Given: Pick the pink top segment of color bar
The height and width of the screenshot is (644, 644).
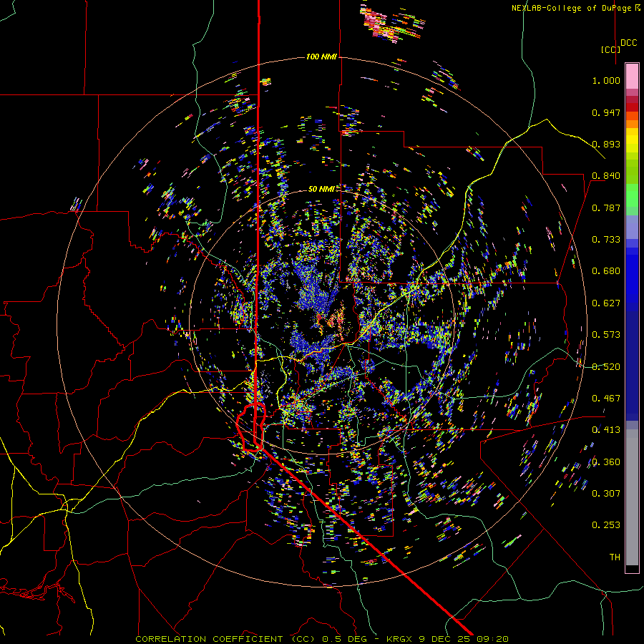Looking at the screenshot, I should (x=632, y=76).
